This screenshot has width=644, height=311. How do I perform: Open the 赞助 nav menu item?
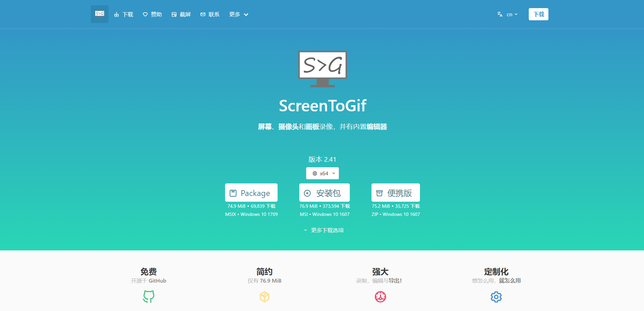[x=152, y=14]
